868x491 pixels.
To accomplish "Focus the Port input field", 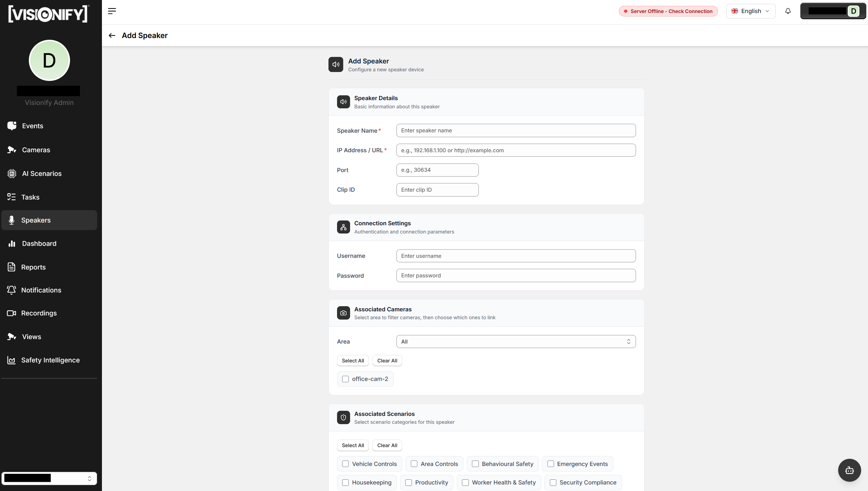I will click(x=437, y=170).
